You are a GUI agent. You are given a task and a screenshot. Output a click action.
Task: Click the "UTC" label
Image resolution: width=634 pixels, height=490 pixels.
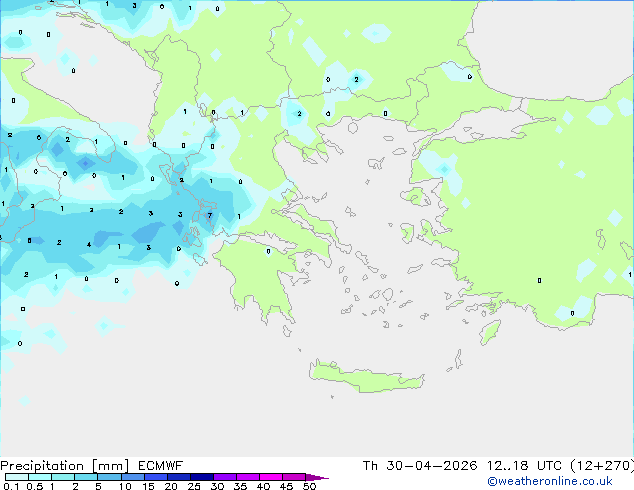coord(549,466)
